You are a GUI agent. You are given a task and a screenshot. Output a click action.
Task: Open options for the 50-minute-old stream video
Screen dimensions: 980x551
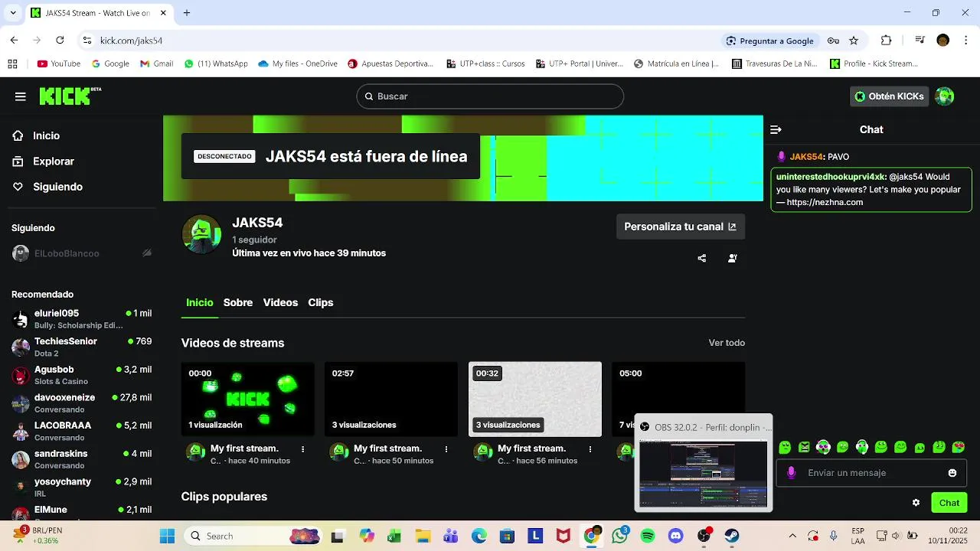tap(446, 449)
